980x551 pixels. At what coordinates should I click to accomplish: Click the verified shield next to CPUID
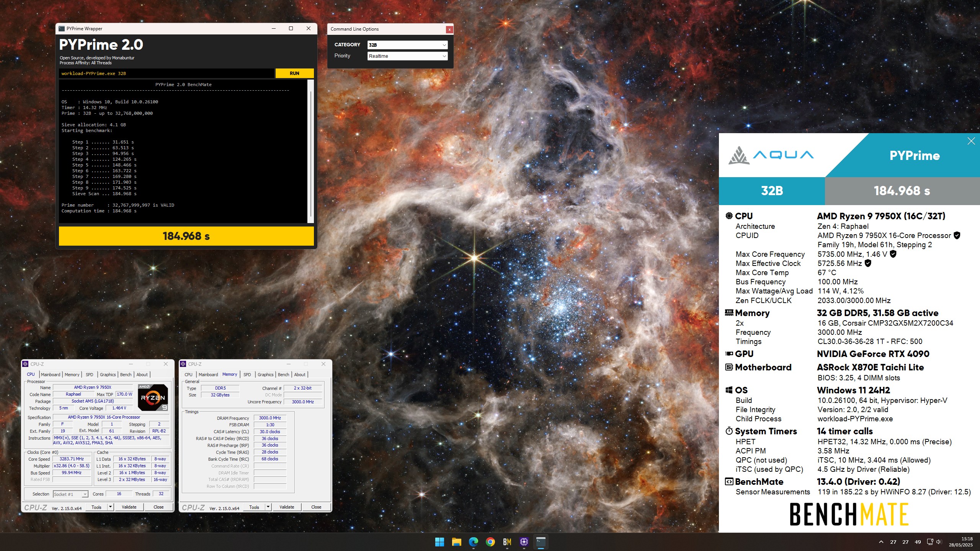pyautogui.click(x=957, y=235)
